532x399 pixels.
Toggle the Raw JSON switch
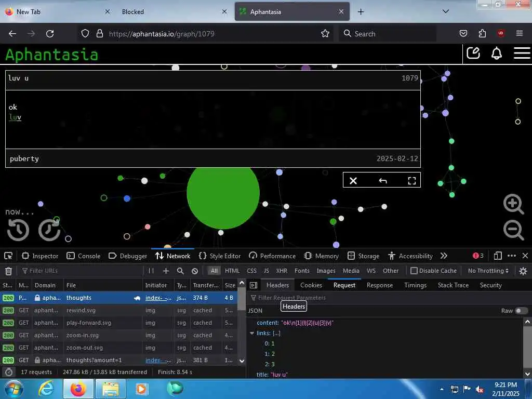point(521,311)
